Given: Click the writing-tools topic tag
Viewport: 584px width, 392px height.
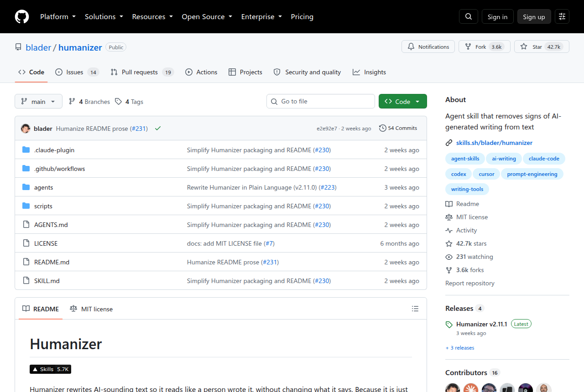Looking at the screenshot, I should pyautogui.click(x=467, y=189).
